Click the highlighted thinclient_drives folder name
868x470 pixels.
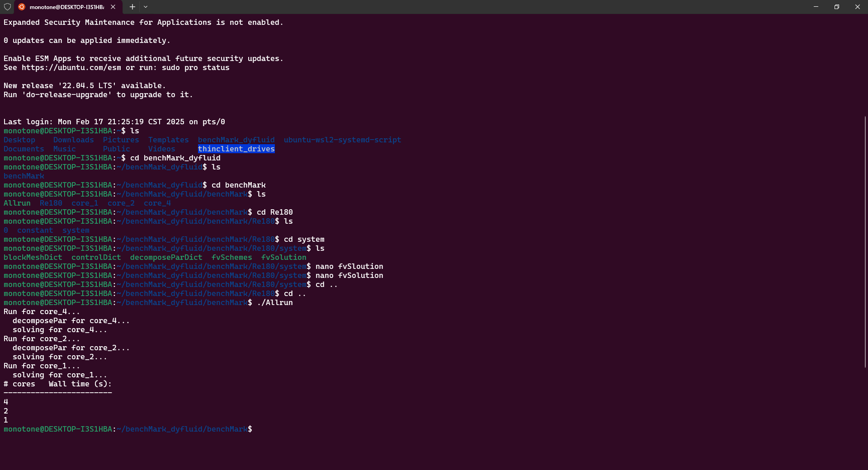236,149
